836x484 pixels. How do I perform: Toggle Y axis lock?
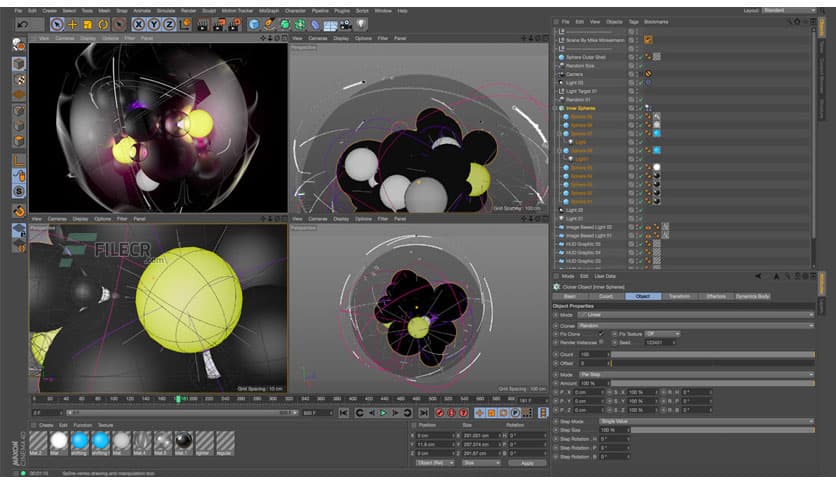click(154, 25)
